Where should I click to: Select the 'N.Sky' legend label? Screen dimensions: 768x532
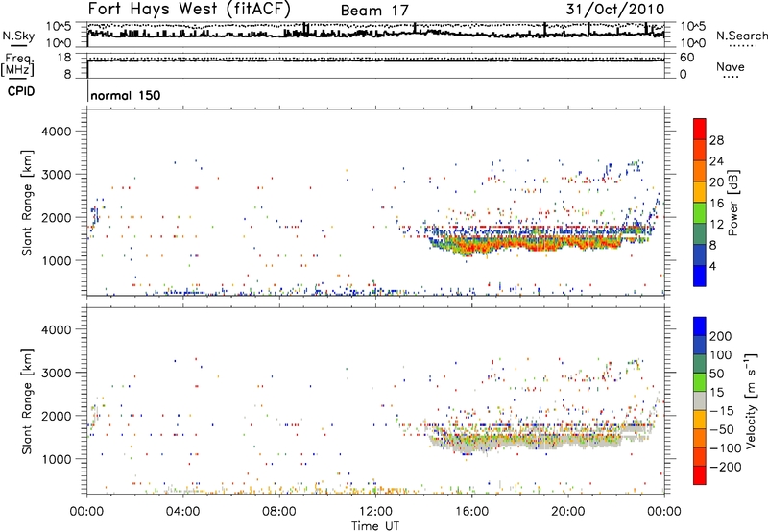18,36
